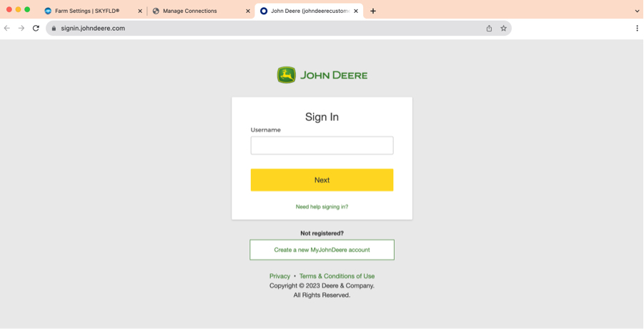The image size is (644, 329).
Task: Open a new browser tab
Action: pyautogui.click(x=373, y=11)
